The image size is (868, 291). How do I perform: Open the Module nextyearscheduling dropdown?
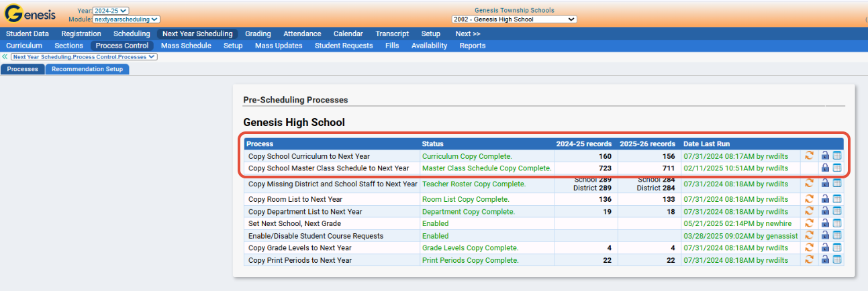tap(126, 19)
